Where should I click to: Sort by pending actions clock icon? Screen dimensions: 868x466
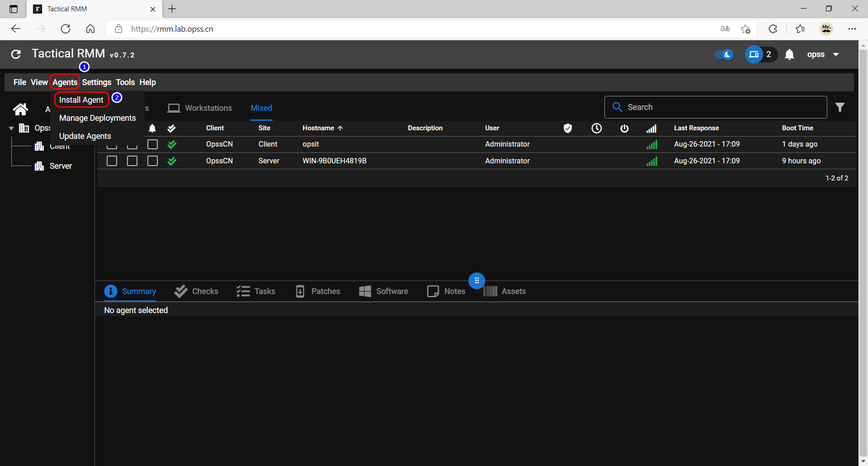(597, 128)
